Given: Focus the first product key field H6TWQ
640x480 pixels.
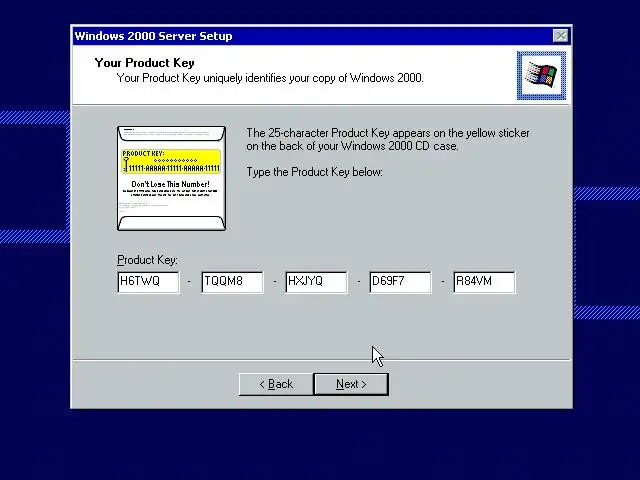Looking at the screenshot, I should [x=148, y=282].
